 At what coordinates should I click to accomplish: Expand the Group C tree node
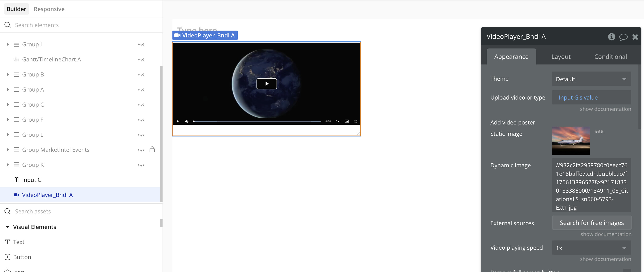click(x=8, y=104)
